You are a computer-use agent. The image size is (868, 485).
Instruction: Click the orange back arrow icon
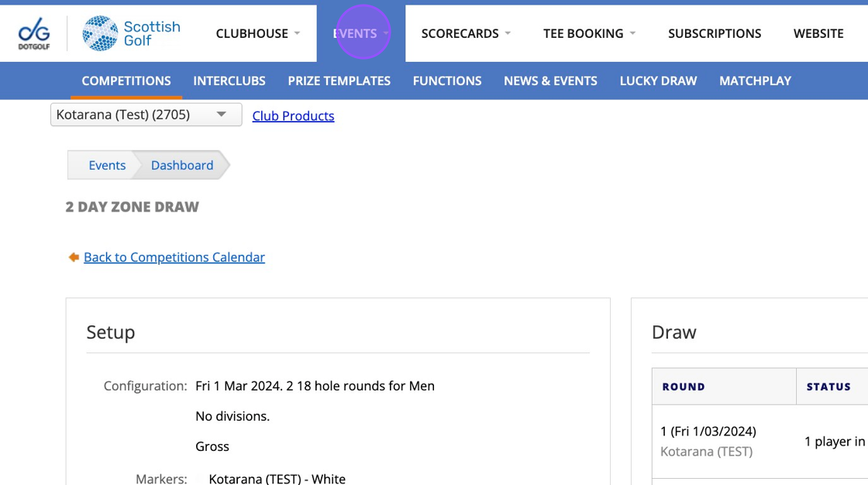74,257
